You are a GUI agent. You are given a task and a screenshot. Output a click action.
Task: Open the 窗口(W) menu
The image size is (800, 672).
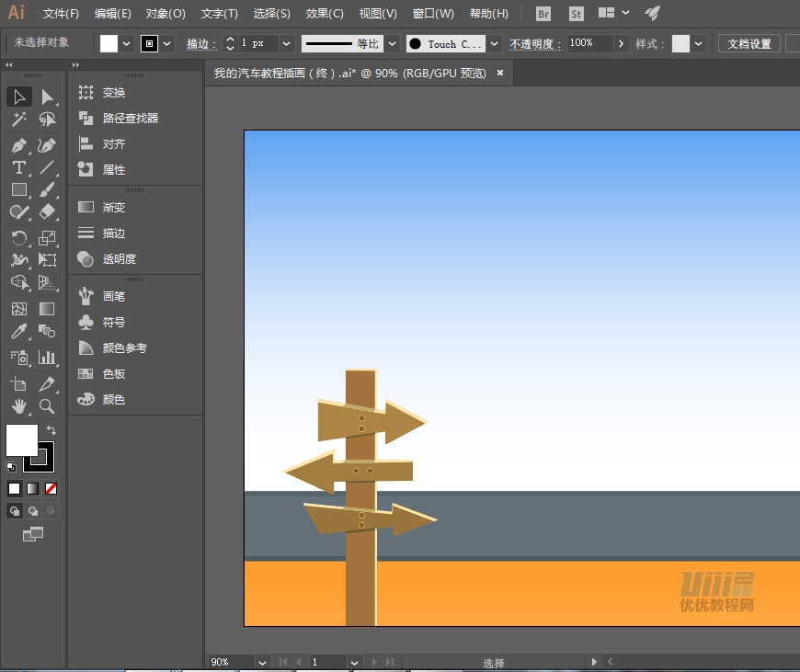pos(433,14)
